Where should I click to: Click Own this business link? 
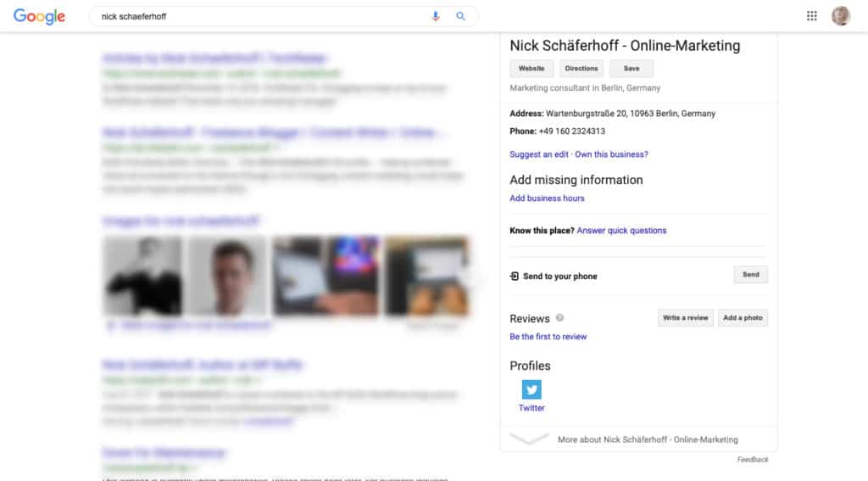pyautogui.click(x=612, y=154)
